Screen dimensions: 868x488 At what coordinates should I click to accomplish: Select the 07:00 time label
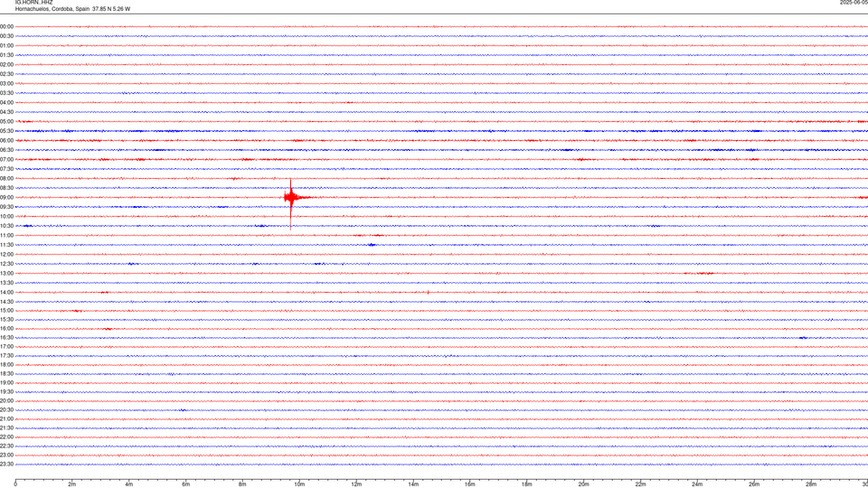(x=6, y=159)
